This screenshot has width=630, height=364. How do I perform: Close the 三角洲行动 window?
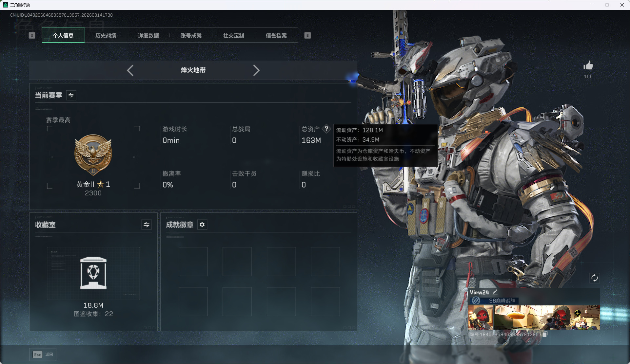[x=622, y=5]
